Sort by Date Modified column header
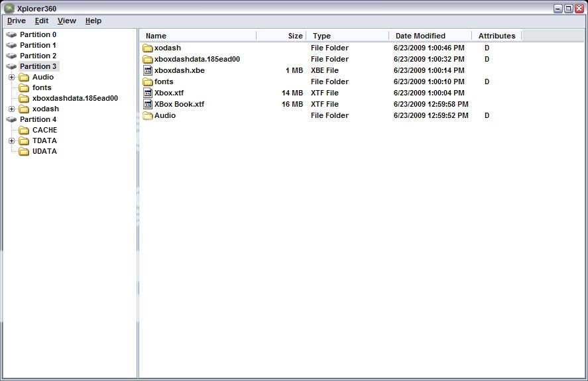Image resolution: width=588 pixels, height=381 pixels. coord(430,36)
